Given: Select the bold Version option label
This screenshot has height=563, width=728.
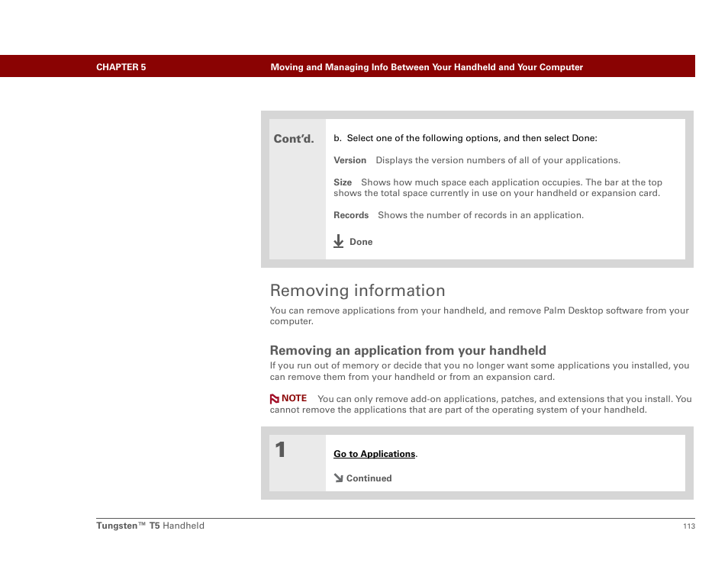Looking at the screenshot, I should pyautogui.click(x=350, y=160).
